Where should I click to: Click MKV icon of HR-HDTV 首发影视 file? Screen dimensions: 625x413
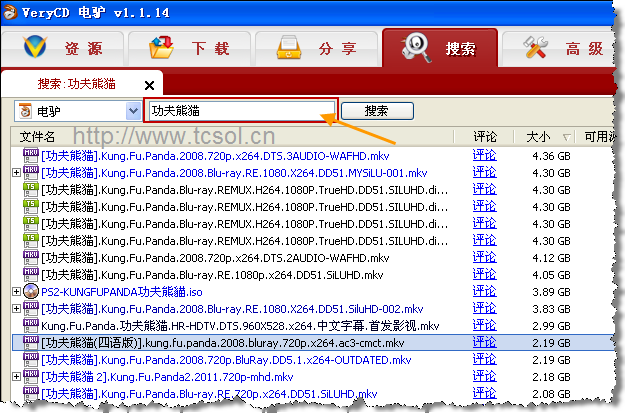31,326
